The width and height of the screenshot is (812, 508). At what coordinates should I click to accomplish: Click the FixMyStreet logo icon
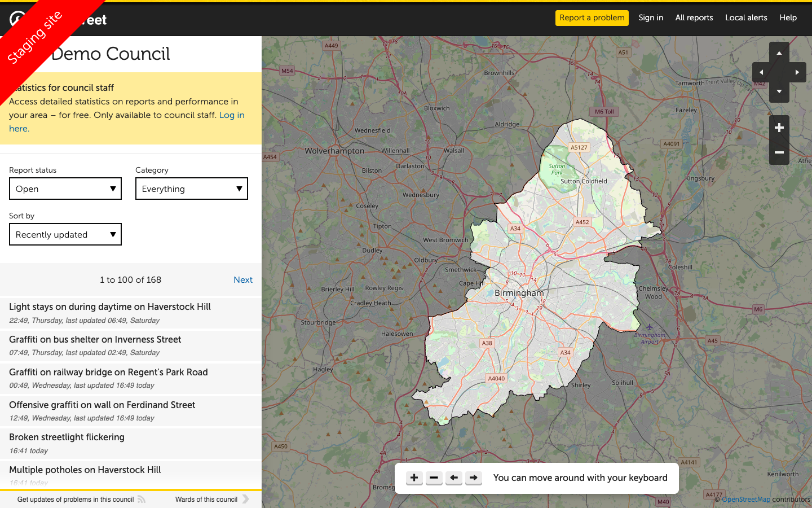[17, 17]
